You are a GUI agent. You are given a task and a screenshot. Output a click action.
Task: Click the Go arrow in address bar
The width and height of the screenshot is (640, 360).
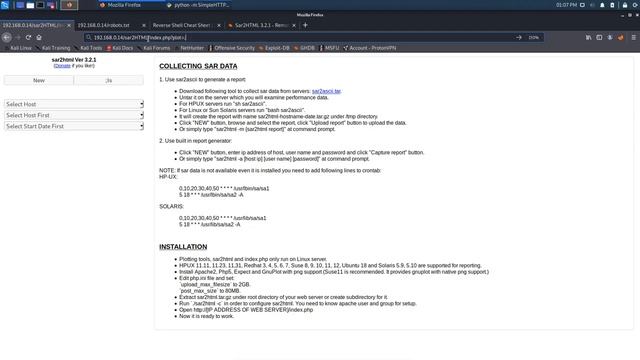519,37
